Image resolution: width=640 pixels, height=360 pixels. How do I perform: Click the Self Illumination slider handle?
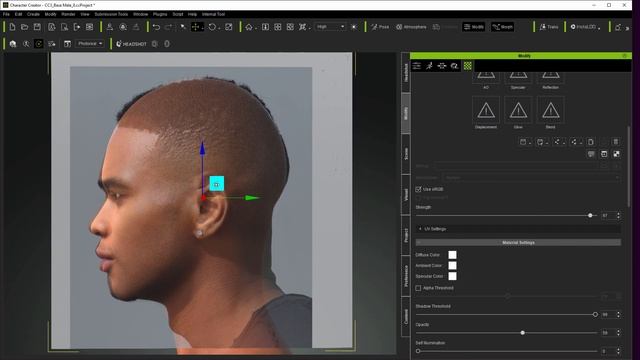(418, 351)
